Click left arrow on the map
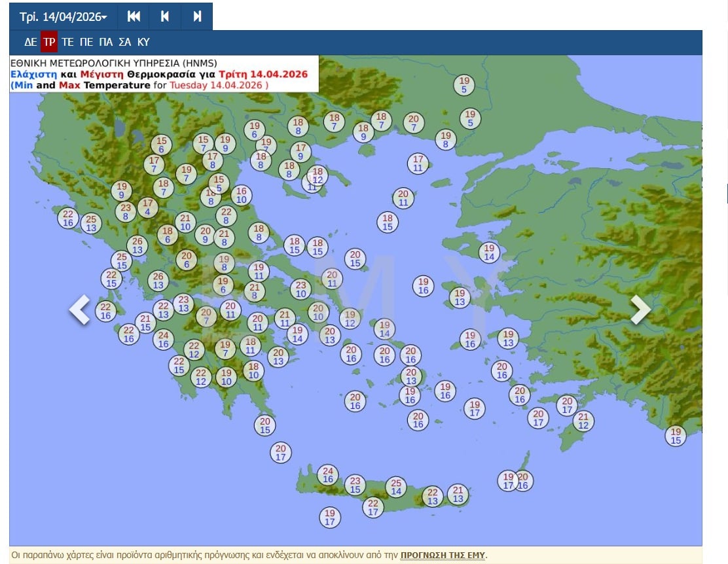The image size is (728, 564). [80, 309]
